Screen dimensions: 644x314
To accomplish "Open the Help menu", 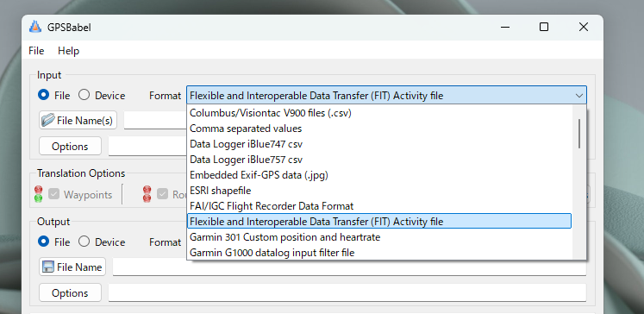I will click(68, 51).
